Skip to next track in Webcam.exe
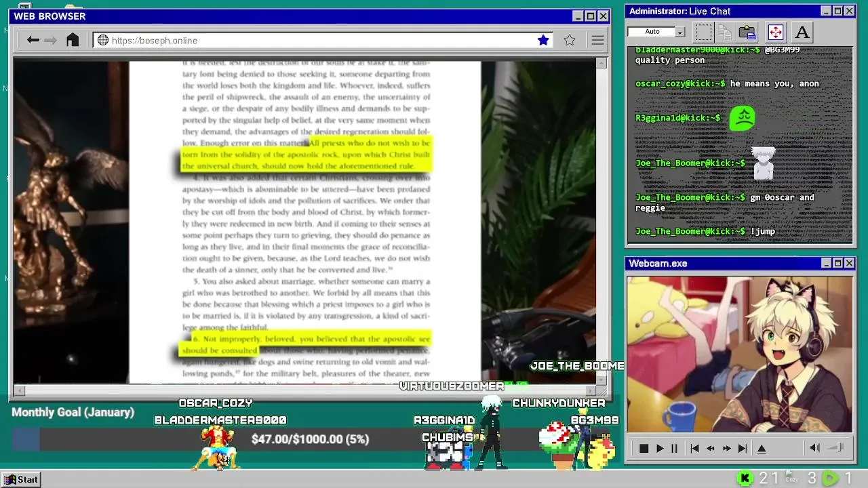The image size is (868, 488). 743,448
